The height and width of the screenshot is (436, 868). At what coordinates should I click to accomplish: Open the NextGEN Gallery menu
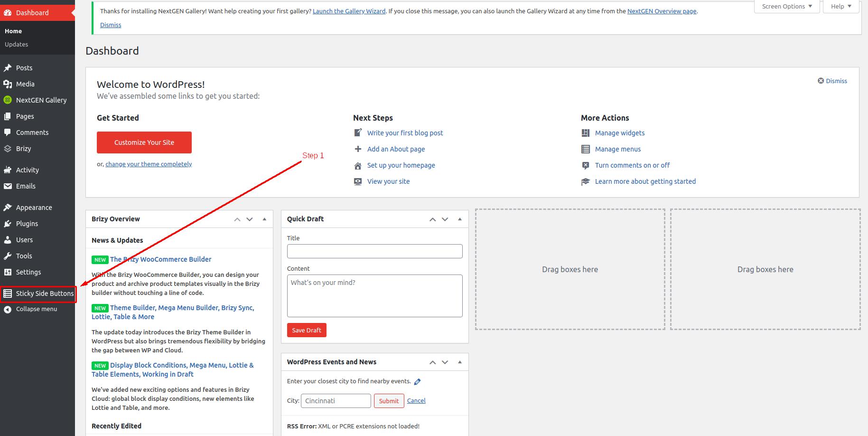37,100
